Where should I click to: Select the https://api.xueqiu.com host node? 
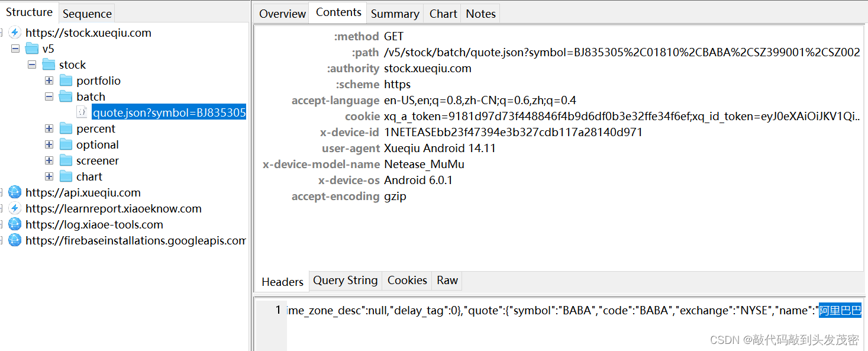point(83,192)
